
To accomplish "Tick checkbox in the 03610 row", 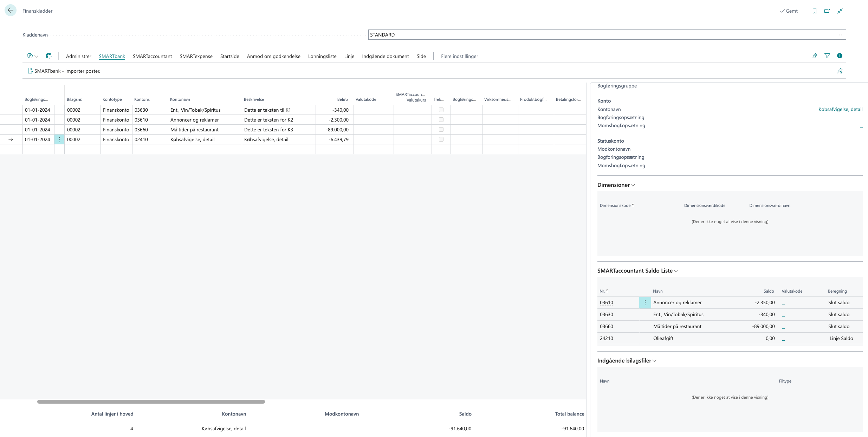I will coord(441,120).
